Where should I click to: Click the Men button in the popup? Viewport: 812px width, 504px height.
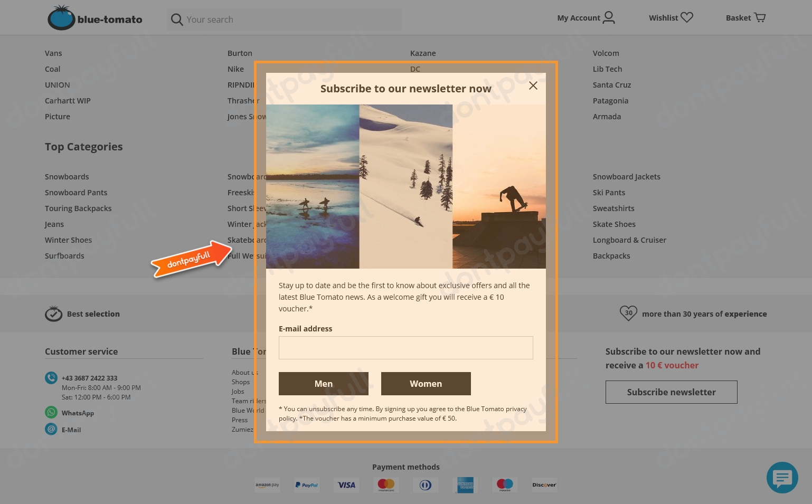click(323, 384)
